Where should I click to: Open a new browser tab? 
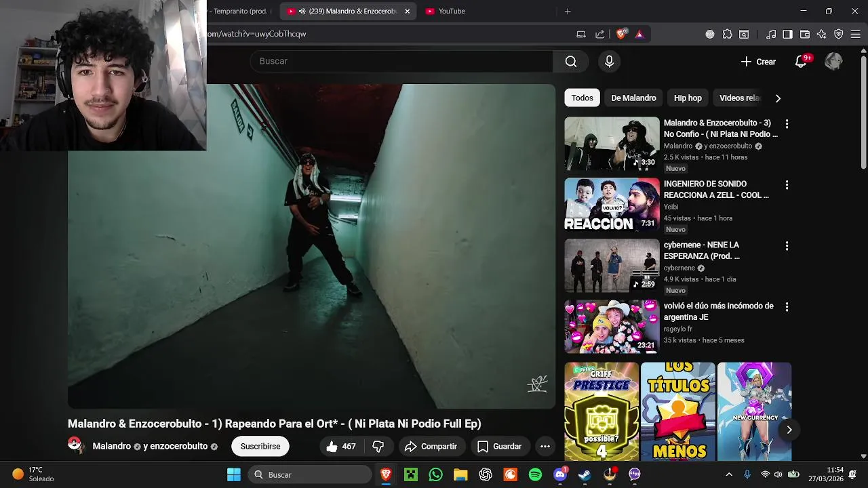pyautogui.click(x=568, y=11)
